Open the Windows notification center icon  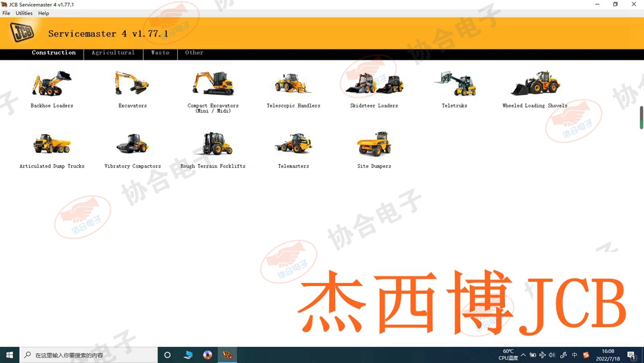(x=631, y=355)
